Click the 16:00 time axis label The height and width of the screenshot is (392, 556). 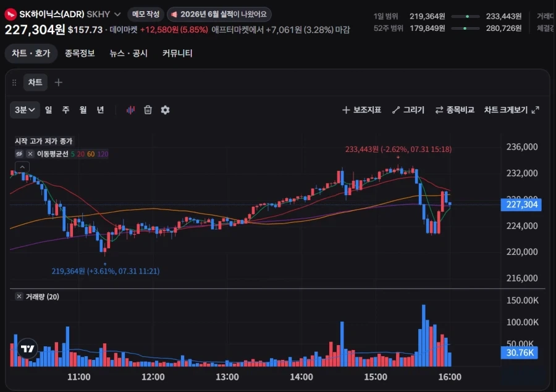pos(450,377)
